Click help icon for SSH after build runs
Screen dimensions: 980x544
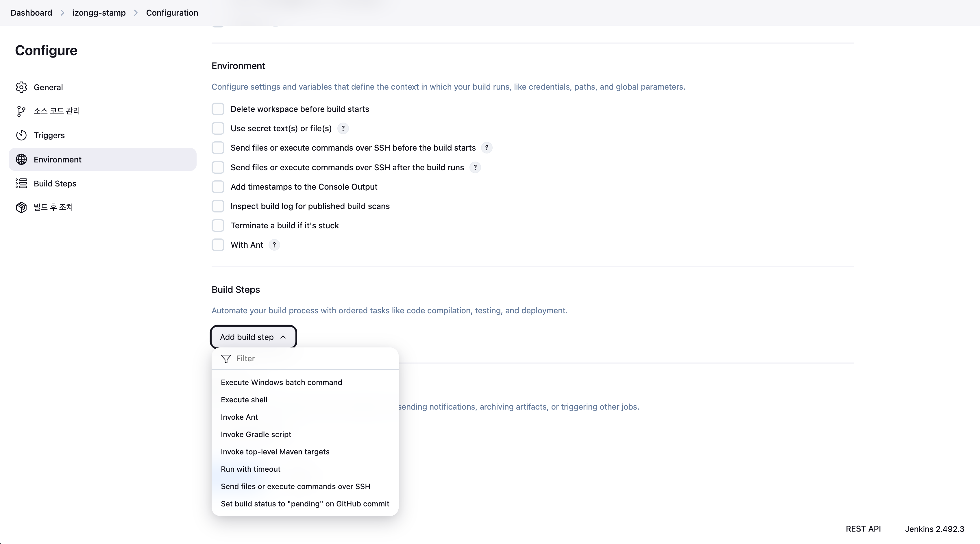[475, 167]
